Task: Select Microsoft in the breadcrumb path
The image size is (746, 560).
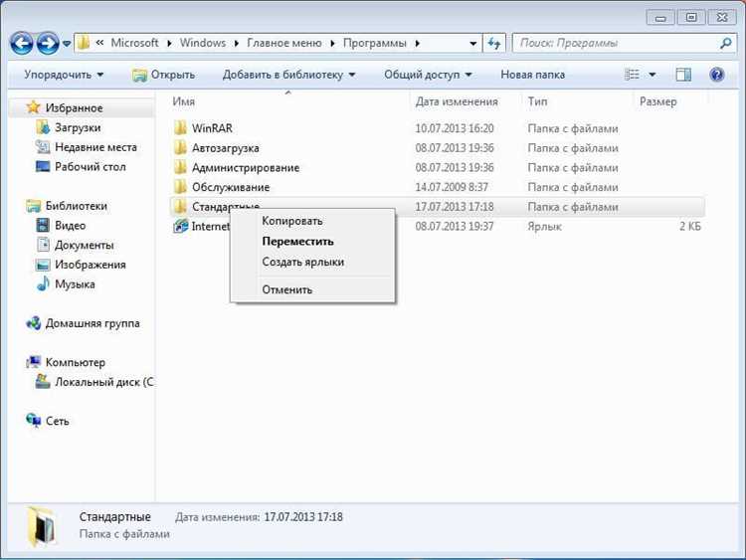Action: point(134,43)
